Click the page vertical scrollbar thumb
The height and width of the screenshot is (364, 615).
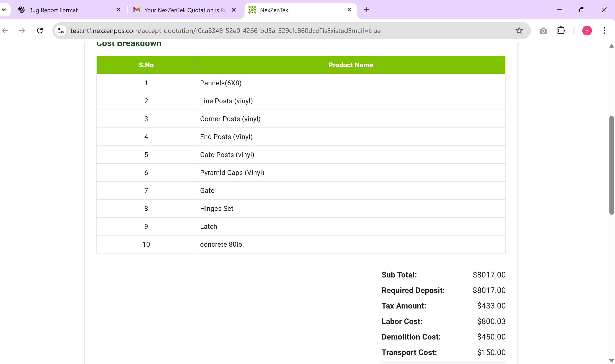[611, 165]
